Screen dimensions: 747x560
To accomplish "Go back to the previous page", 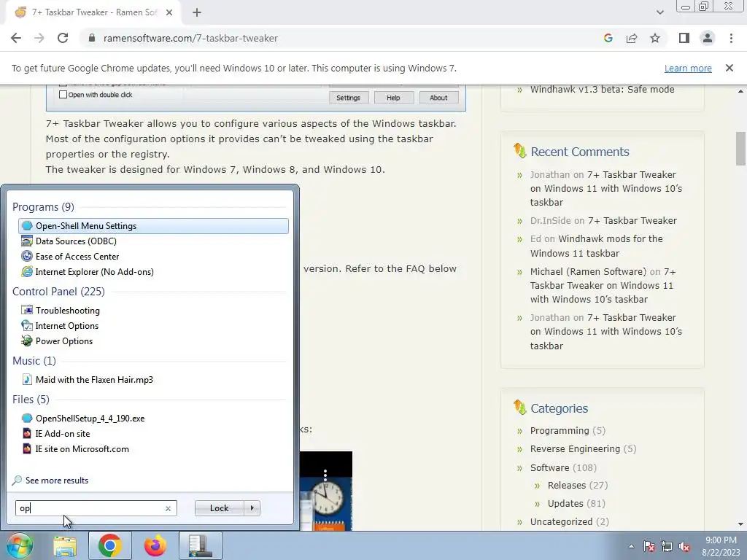I will (x=16, y=38).
